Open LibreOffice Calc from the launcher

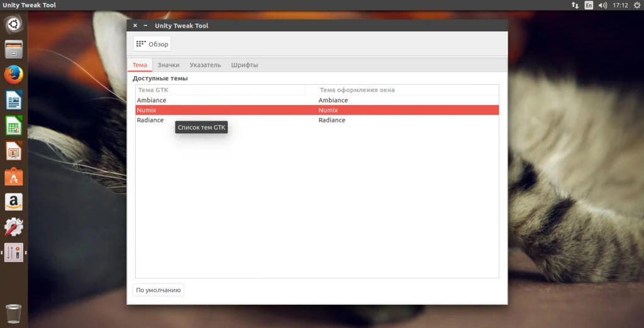click(14, 126)
